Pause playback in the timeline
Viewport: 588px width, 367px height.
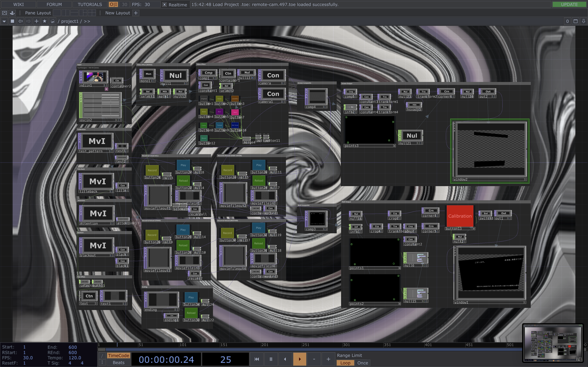point(271,359)
